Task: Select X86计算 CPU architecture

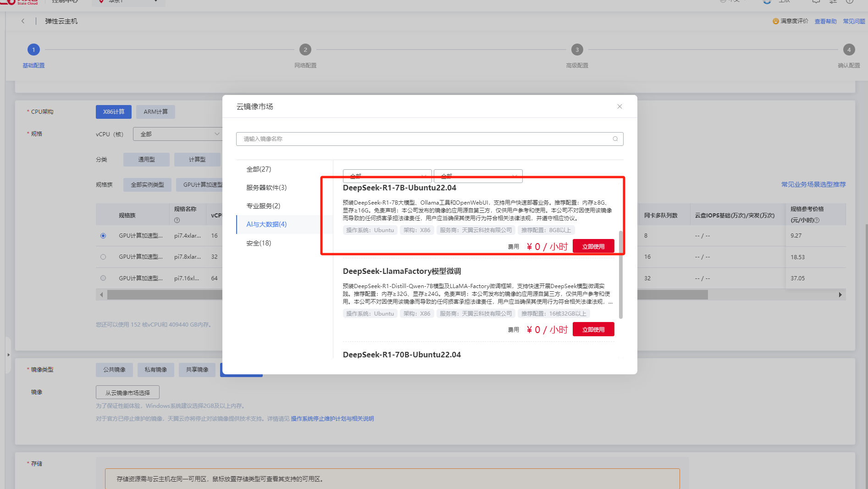Action: (114, 112)
